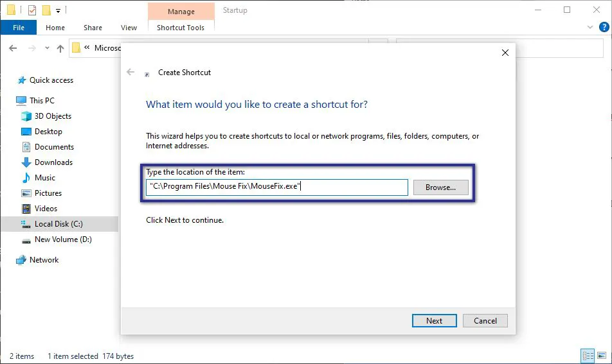Click the Explorer back navigation arrow

[13, 48]
